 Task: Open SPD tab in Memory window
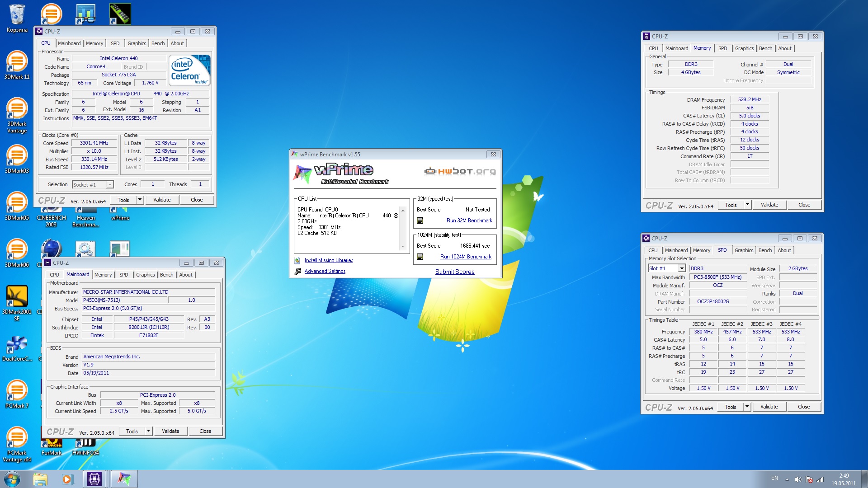point(723,48)
